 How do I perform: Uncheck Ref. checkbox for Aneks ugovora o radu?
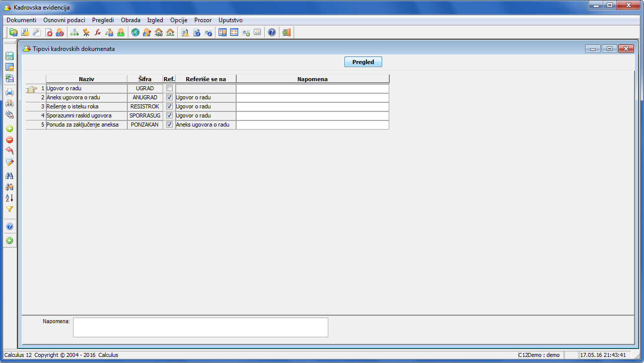[170, 97]
